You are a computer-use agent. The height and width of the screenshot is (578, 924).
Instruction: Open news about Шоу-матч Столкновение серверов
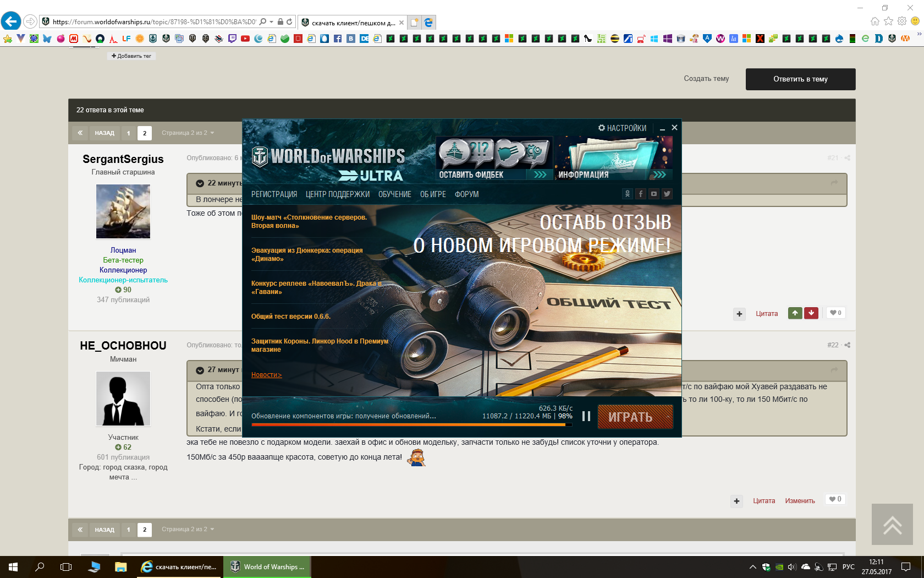[309, 221]
